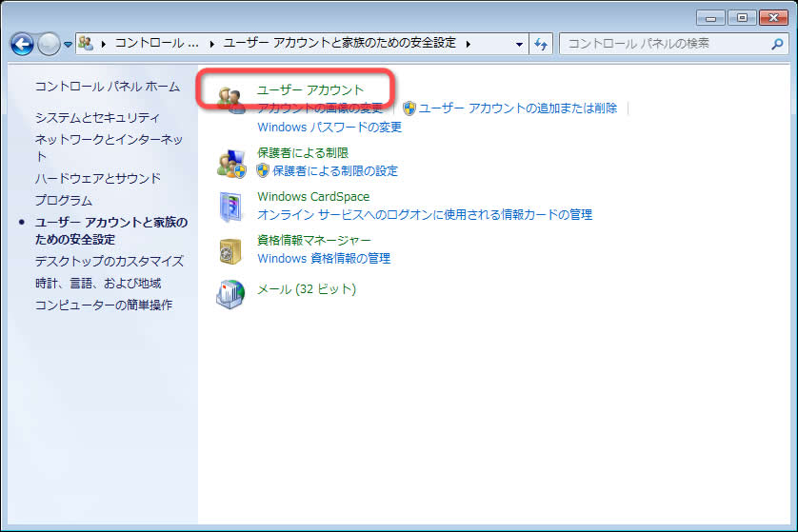The image size is (798, 532).
Task: Expand the arrow before コントロール breadcrumb
Action: pos(103,44)
